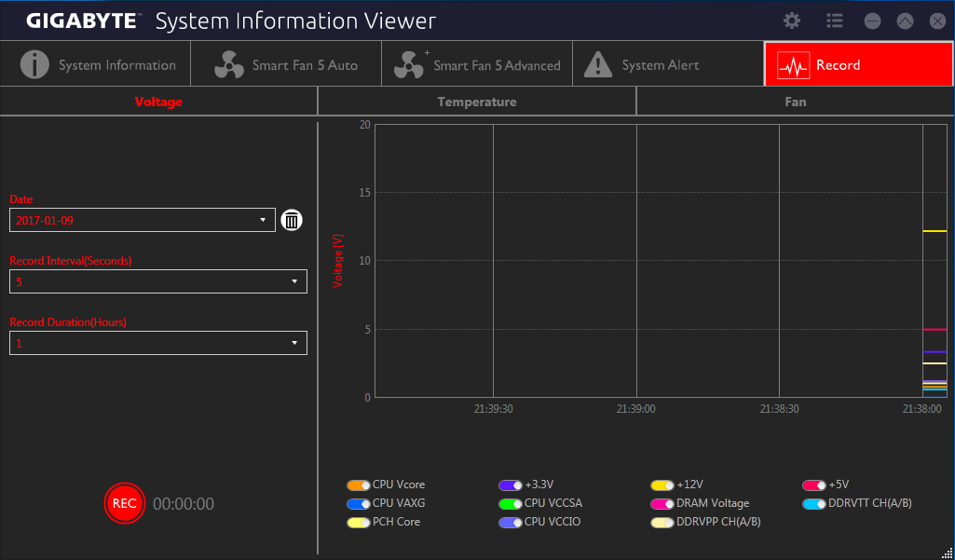The height and width of the screenshot is (560, 955).
Task: Toggle DDRVPP CH(A/B) voltage line
Action: pos(662,522)
